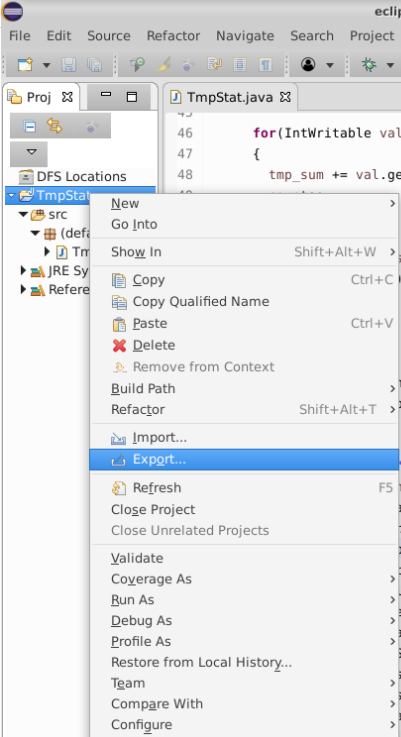Collapse All in the Project Explorer
This screenshot has height=737, width=401.
point(30,126)
